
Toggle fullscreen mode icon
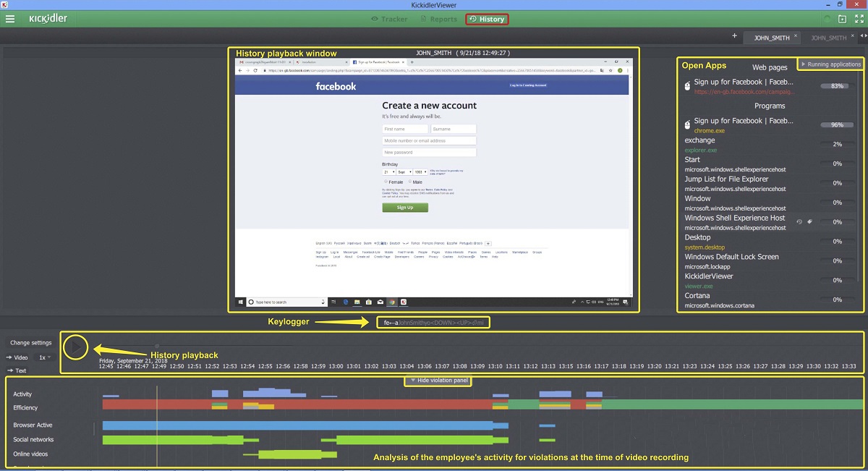(x=858, y=19)
